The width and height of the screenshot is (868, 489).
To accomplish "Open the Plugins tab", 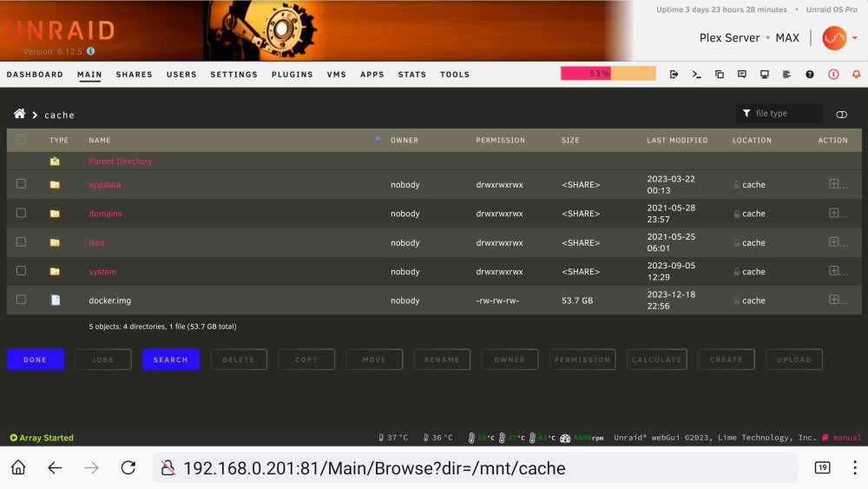I will [x=293, y=74].
